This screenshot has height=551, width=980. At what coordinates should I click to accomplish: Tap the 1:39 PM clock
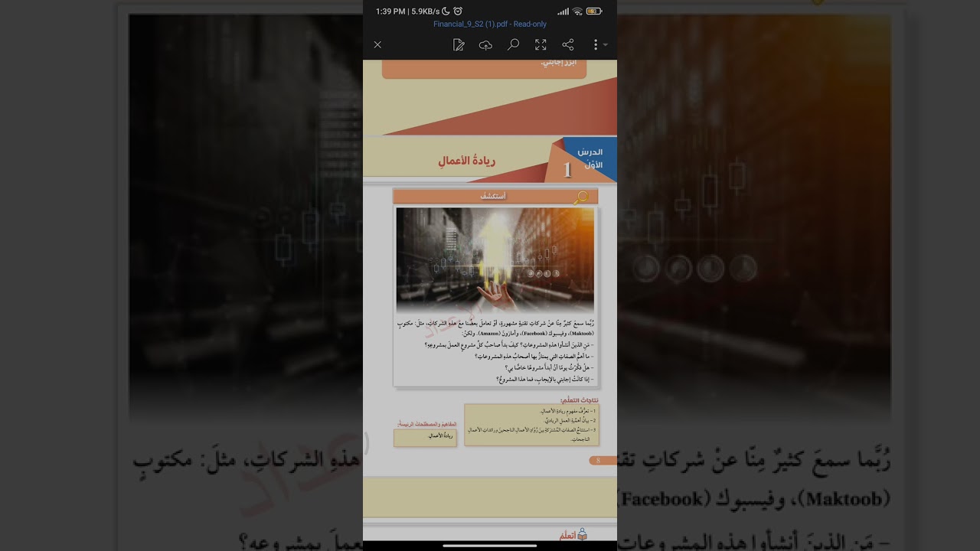[x=391, y=11]
